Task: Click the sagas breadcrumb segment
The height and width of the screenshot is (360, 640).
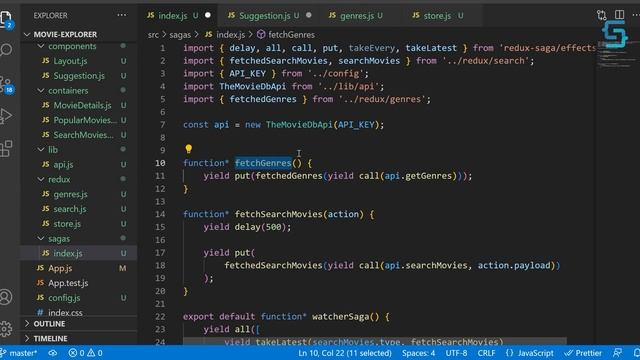Action: [x=180, y=35]
